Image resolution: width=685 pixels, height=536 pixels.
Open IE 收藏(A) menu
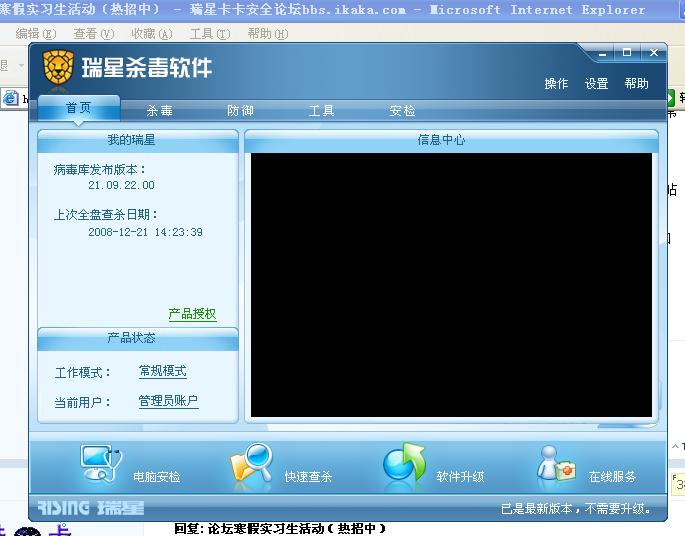[x=152, y=34]
